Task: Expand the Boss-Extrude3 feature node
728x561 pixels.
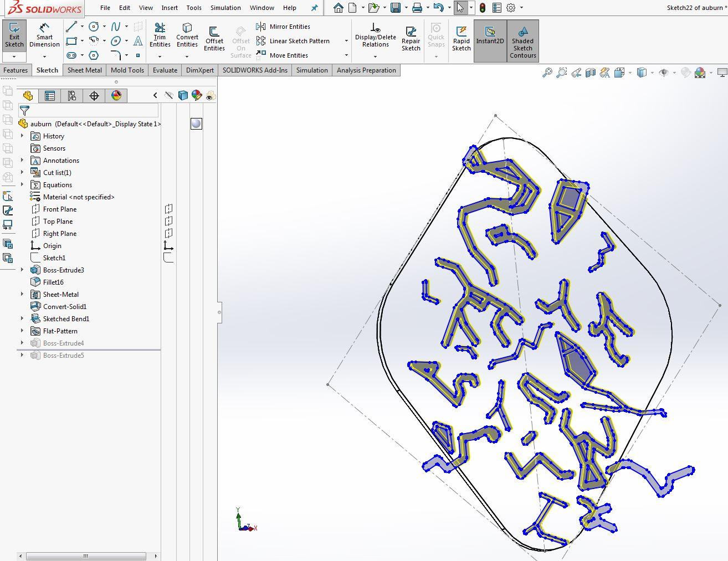Action: click(22, 270)
